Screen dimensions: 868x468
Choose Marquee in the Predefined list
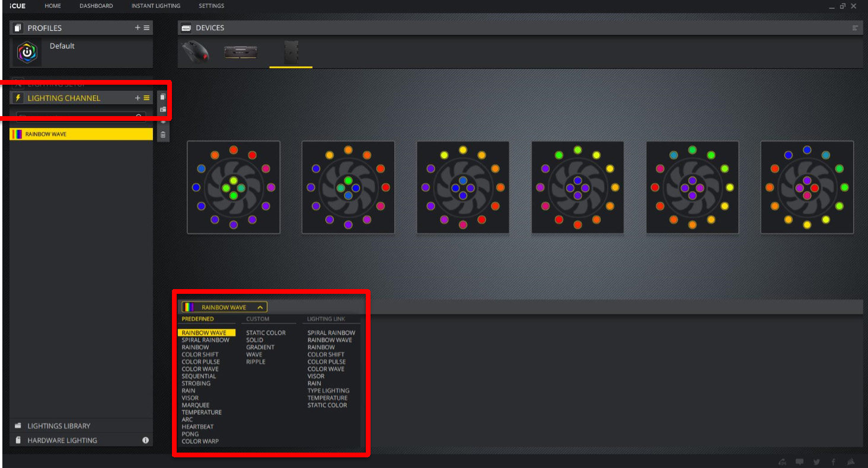tap(195, 405)
